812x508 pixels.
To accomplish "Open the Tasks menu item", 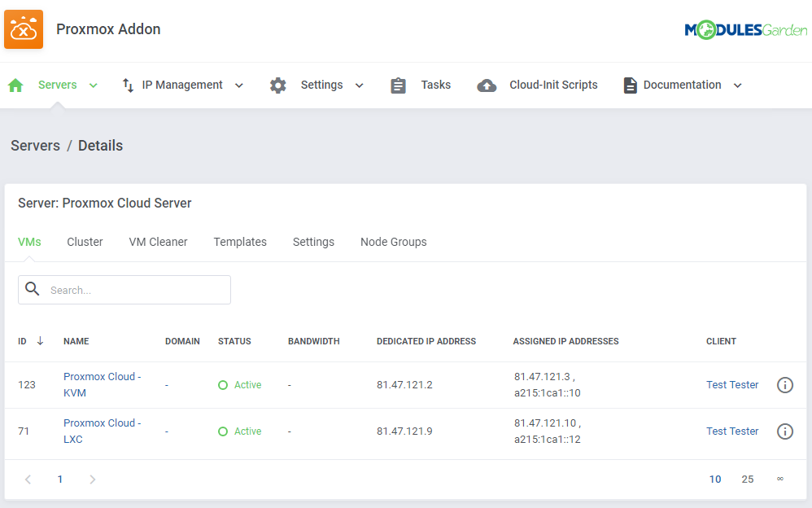I will [x=435, y=85].
